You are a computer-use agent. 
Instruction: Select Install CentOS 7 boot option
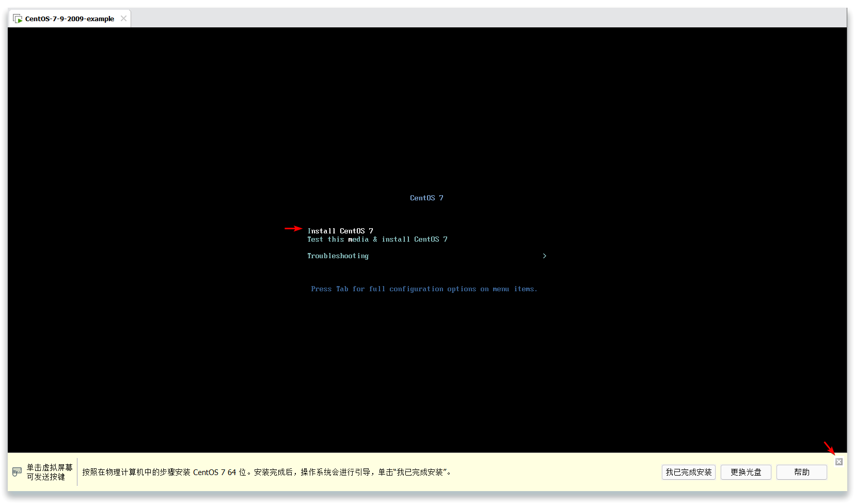(x=340, y=231)
